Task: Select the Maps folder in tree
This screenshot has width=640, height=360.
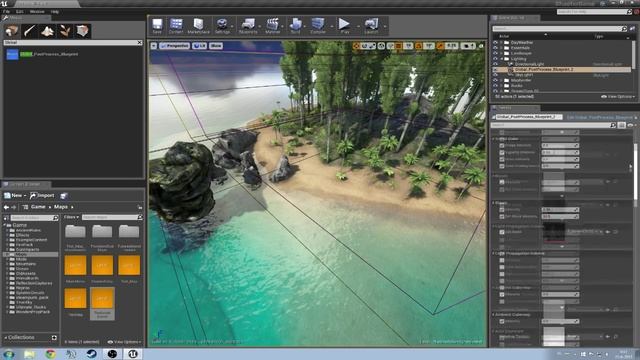Action: [31, 254]
